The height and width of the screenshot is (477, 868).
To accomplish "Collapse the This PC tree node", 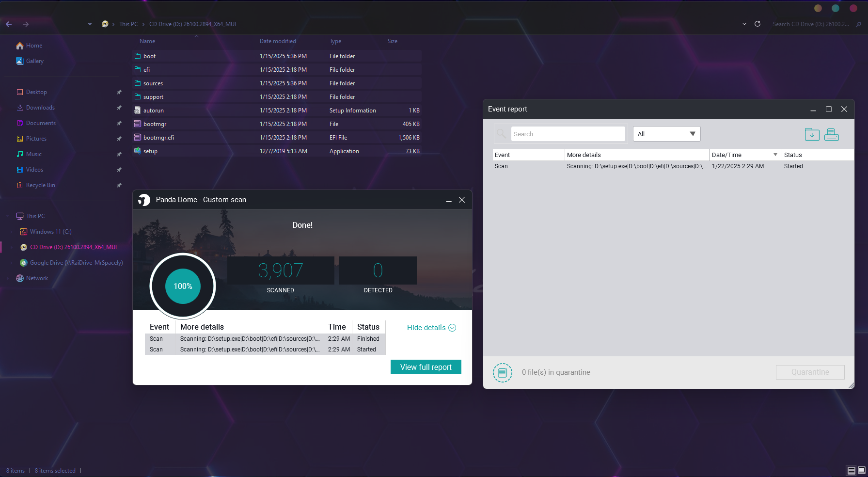I will (x=8, y=216).
